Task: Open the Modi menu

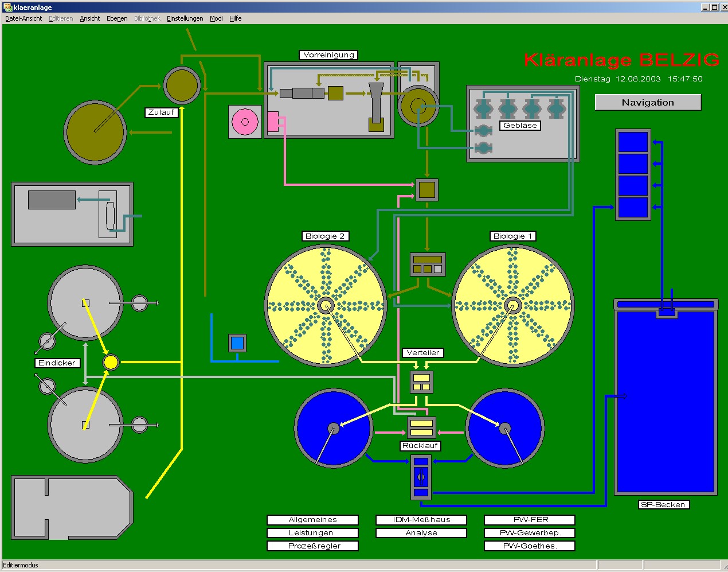Action: (x=216, y=18)
